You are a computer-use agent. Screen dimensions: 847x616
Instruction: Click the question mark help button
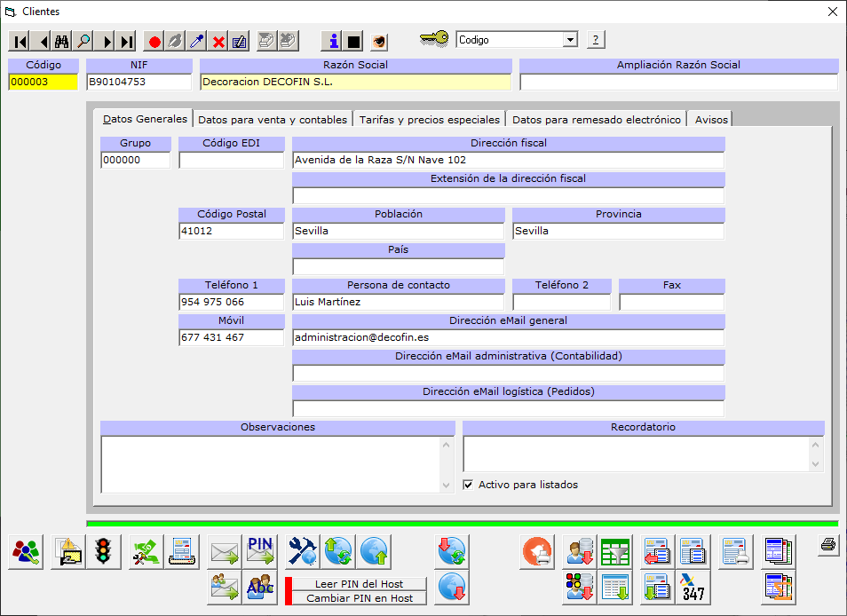(596, 40)
